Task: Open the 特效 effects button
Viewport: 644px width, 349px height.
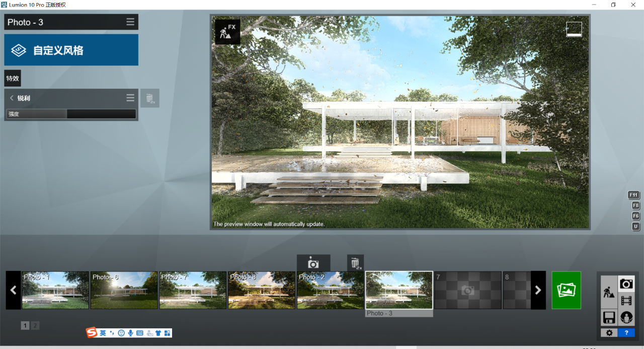Action: coord(13,78)
